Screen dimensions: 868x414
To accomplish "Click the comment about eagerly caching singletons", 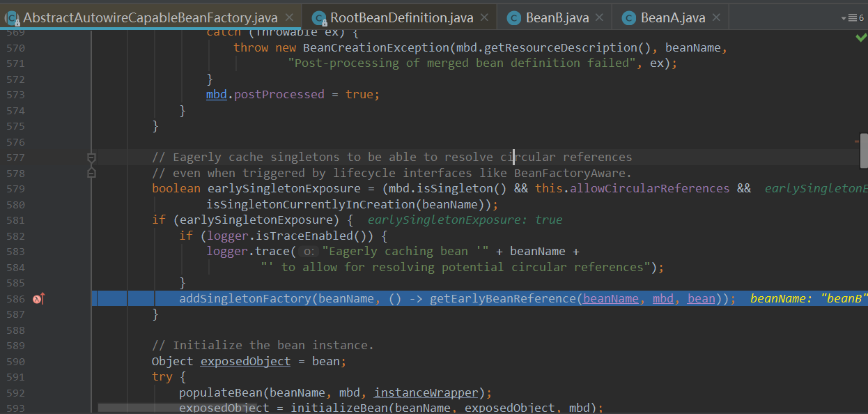I will (x=392, y=157).
